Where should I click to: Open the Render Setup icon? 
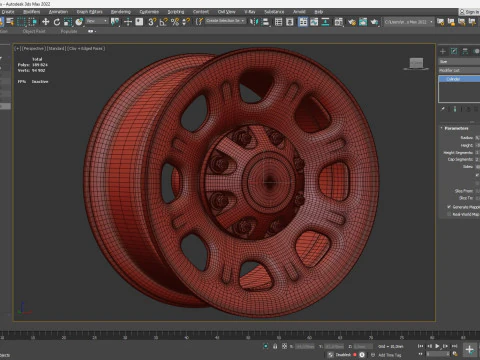coord(351,22)
